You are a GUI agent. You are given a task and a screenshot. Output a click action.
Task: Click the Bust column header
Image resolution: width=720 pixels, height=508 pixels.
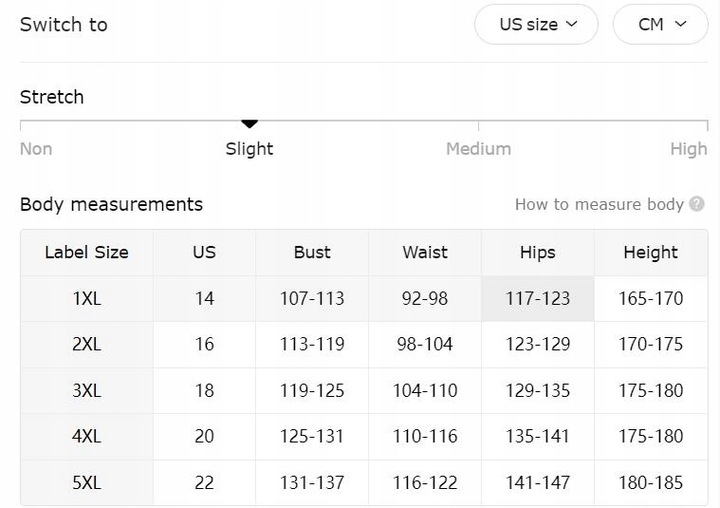coord(312,252)
